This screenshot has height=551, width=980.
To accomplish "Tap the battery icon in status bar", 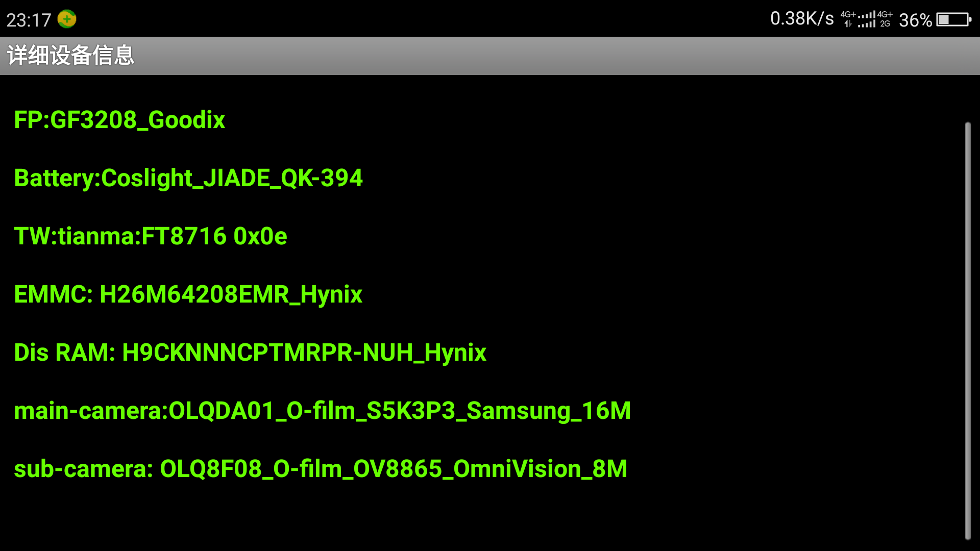I will point(953,20).
